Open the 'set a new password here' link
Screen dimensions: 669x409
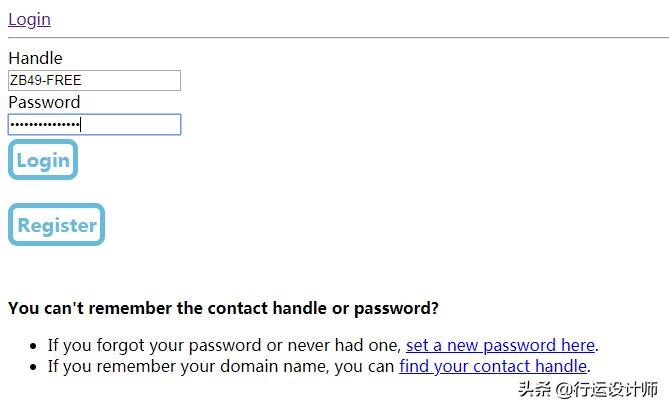tap(500, 345)
